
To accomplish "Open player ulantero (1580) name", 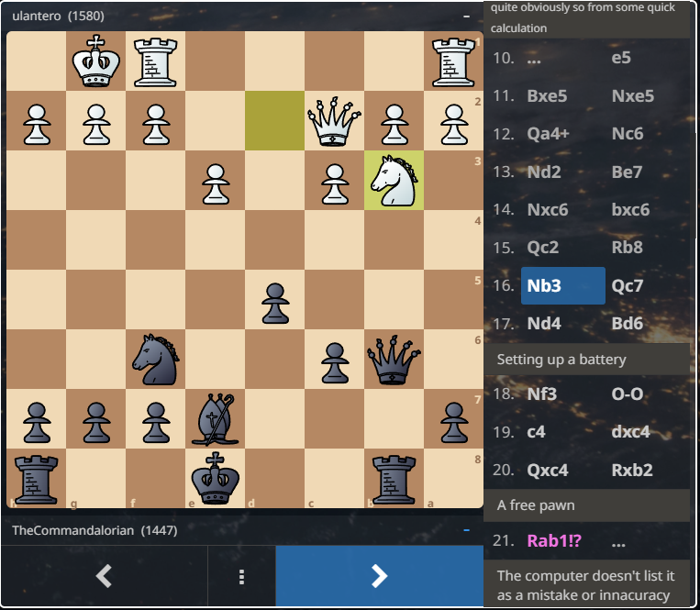I will click(58, 17).
